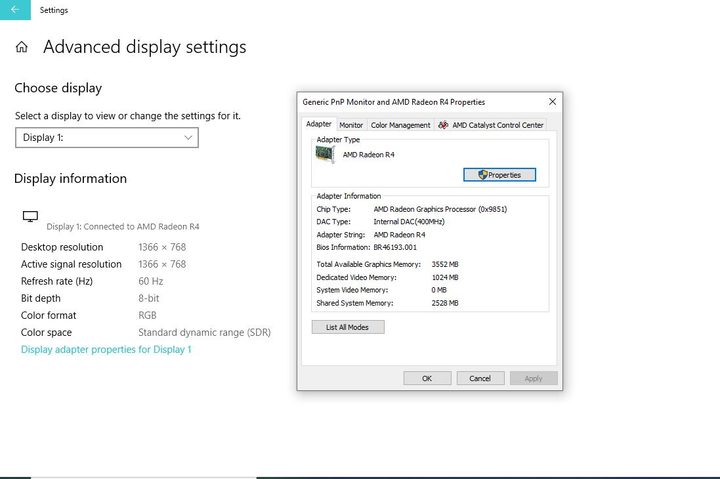The image size is (720, 479).
Task: Click the 8-bit bit depth value
Action: (x=149, y=298)
